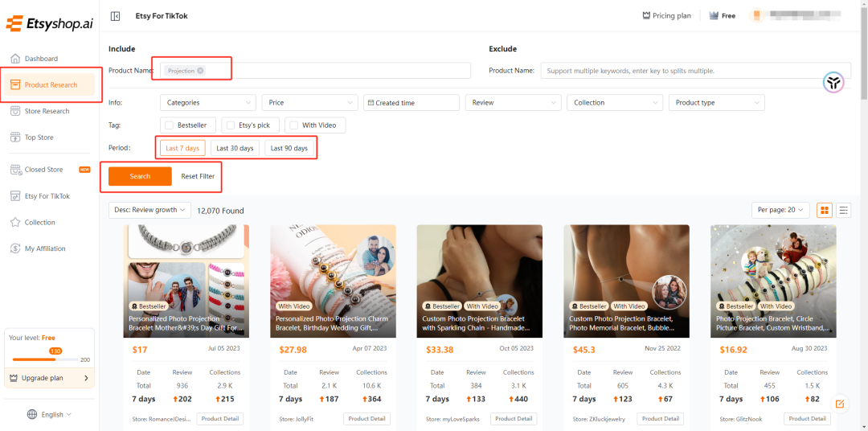Switch to list view layout

tap(843, 210)
